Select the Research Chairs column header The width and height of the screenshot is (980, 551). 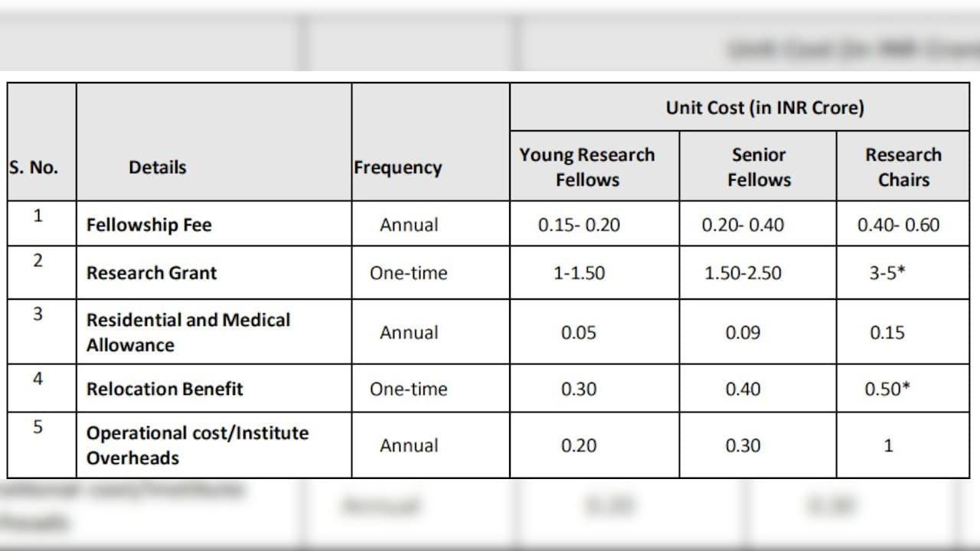pos(903,167)
